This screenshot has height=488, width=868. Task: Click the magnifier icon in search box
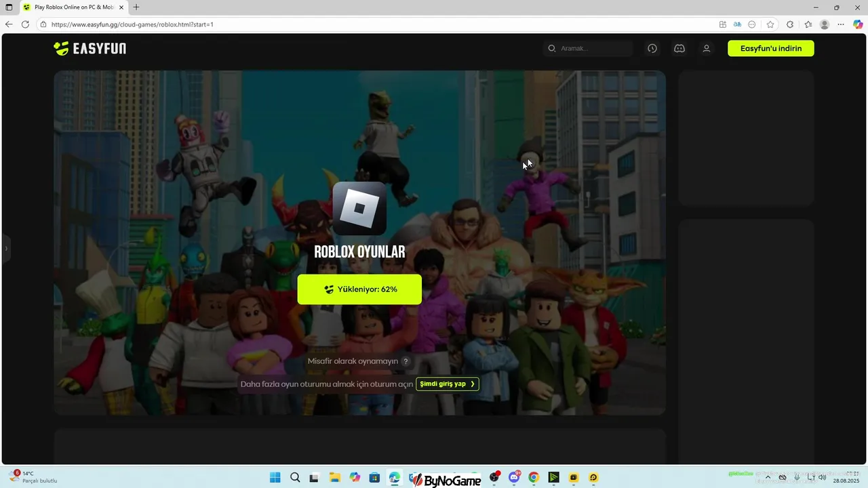tap(551, 48)
